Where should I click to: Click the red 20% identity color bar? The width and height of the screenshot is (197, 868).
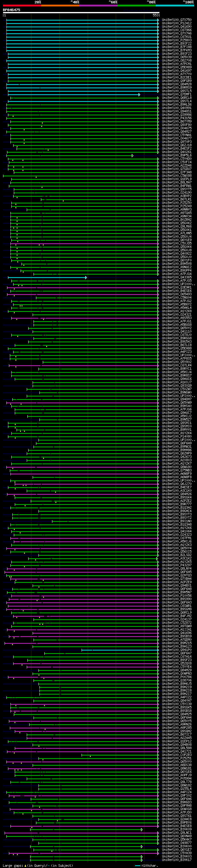coord(22,6)
